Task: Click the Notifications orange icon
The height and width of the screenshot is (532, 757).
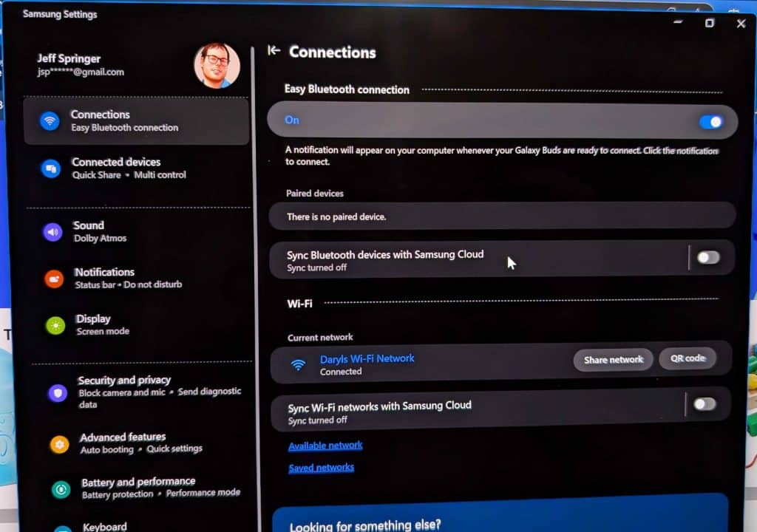Action: [54, 279]
